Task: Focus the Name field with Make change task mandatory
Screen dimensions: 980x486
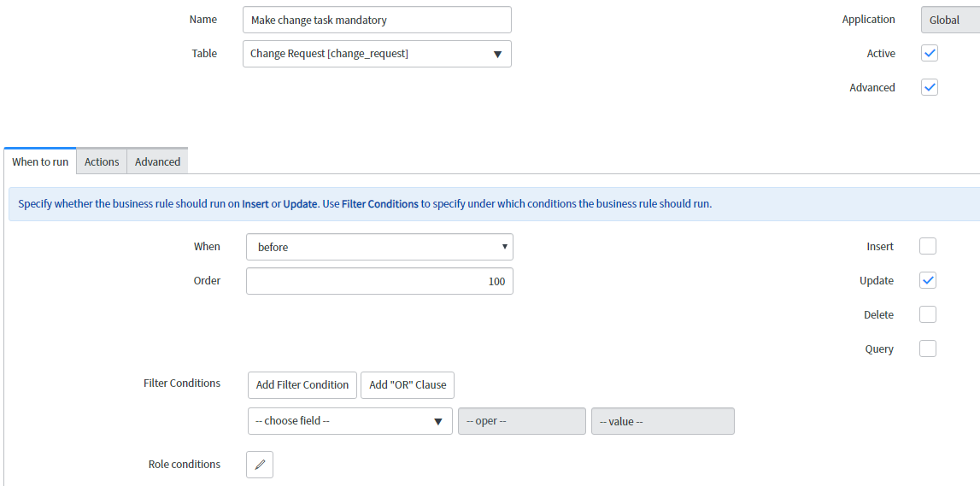Action: point(377,20)
